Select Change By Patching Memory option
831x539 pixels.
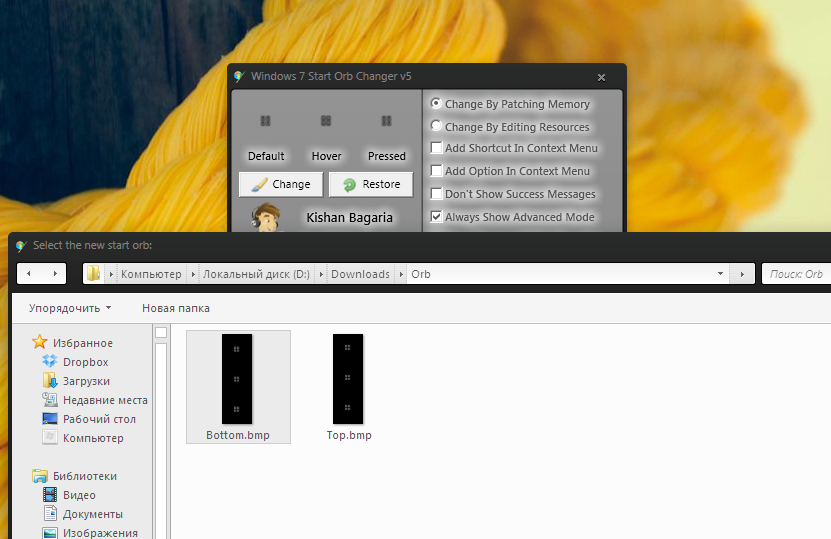[x=436, y=103]
